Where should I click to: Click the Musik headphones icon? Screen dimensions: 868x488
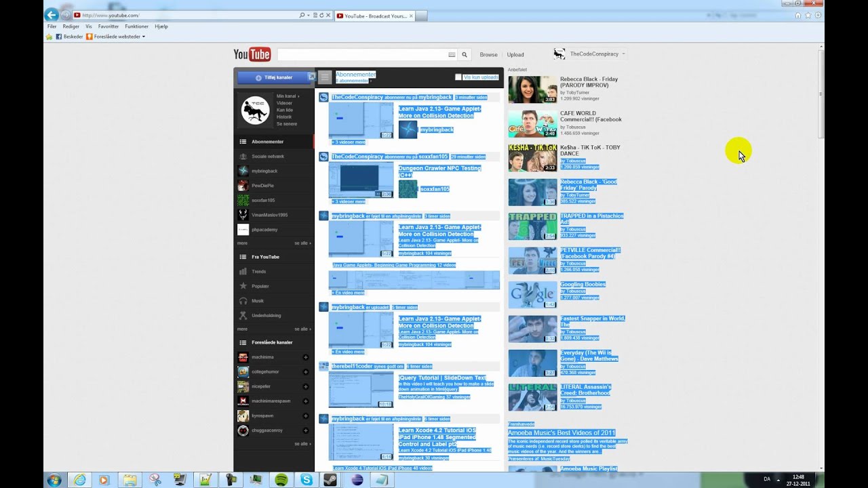pyautogui.click(x=243, y=301)
